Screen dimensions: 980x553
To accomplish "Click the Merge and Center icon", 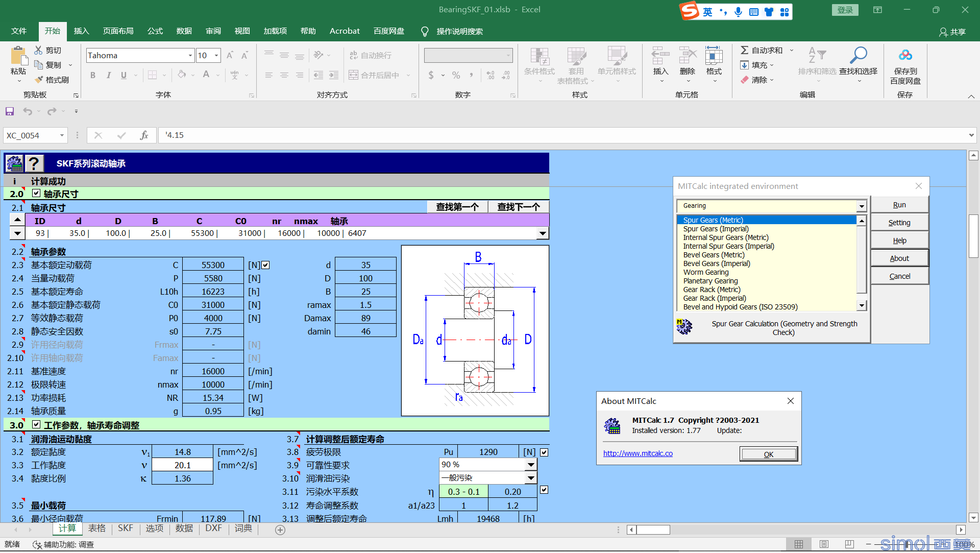I will tap(353, 75).
